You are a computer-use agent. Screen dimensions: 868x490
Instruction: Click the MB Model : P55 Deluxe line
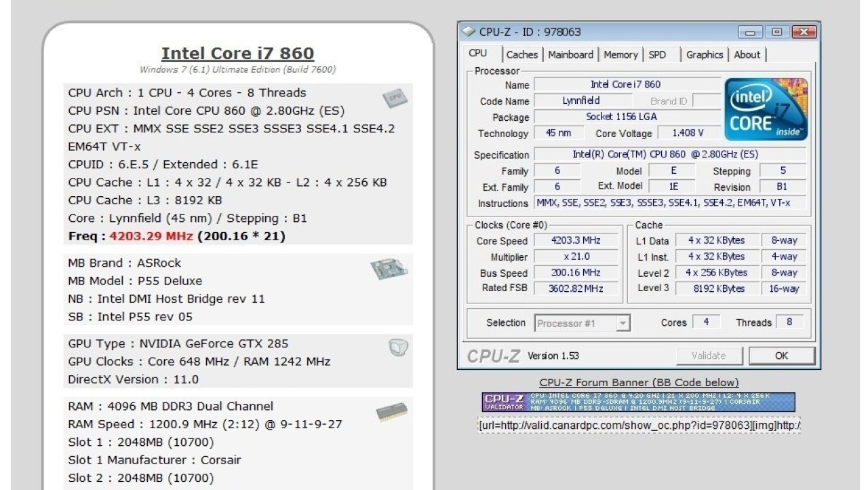point(135,281)
